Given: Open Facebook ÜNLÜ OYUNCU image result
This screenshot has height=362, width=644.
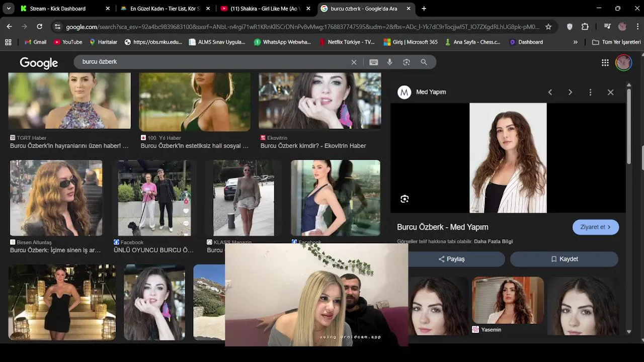Looking at the screenshot, I should point(154,198).
